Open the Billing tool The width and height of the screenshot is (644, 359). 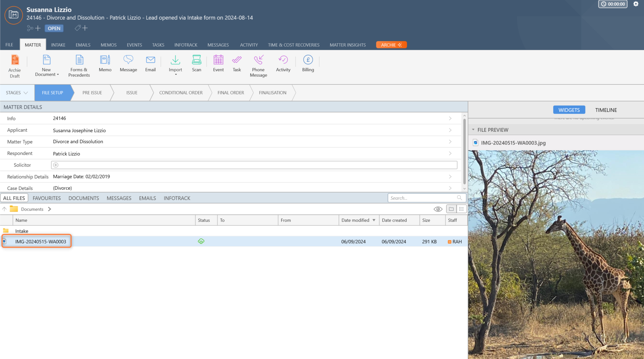[308, 63]
